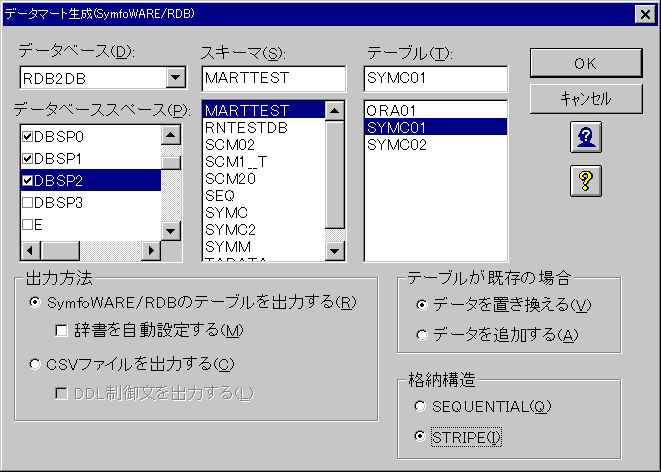The image size is (661, 472).
Task: Click the yellow question mark help icon
Action: click(x=586, y=181)
